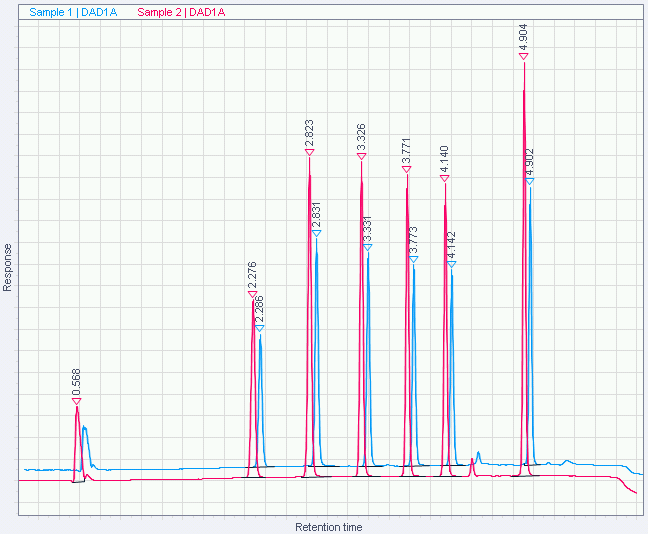Select the Sample 2 | DAD1A legend entry
Image resolution: width=648 pixels, height=534 pixels.
(181, 12)
